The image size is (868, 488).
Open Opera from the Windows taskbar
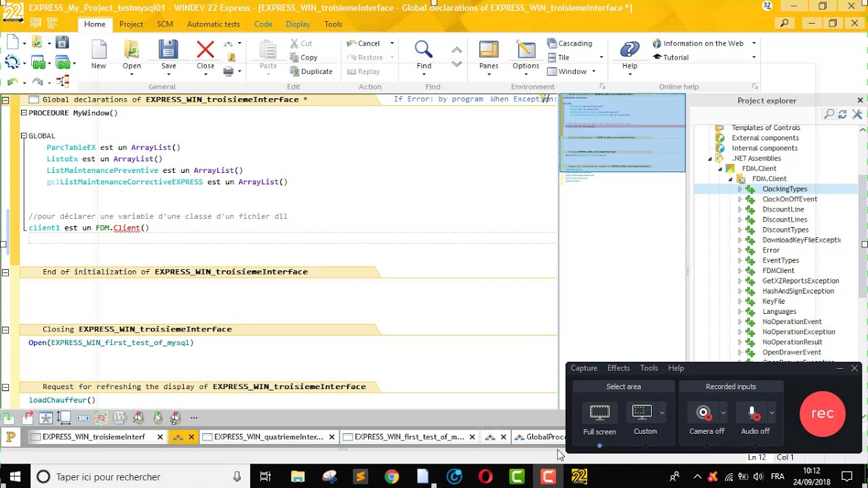tap(486, 476)
